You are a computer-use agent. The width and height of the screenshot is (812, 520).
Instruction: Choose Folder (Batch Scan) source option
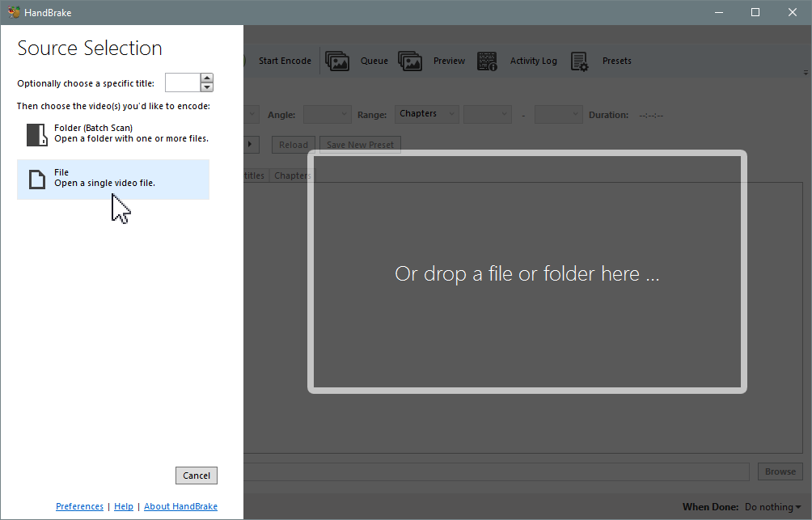[x=113, y=133]
